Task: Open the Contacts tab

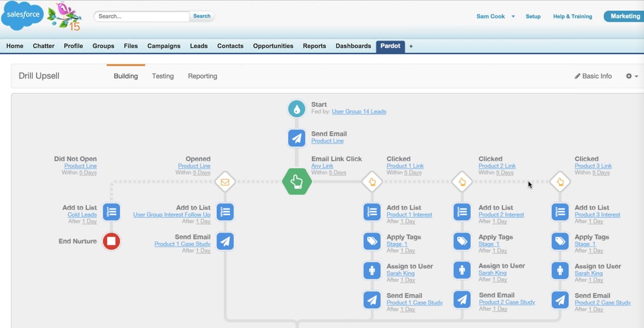Action: pyautogui.click(x=230, y=46)
